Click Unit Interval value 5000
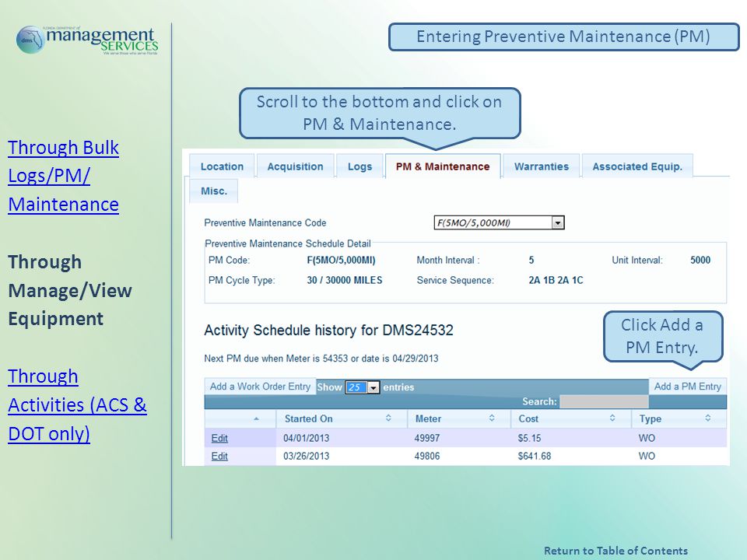 point(700,260)
